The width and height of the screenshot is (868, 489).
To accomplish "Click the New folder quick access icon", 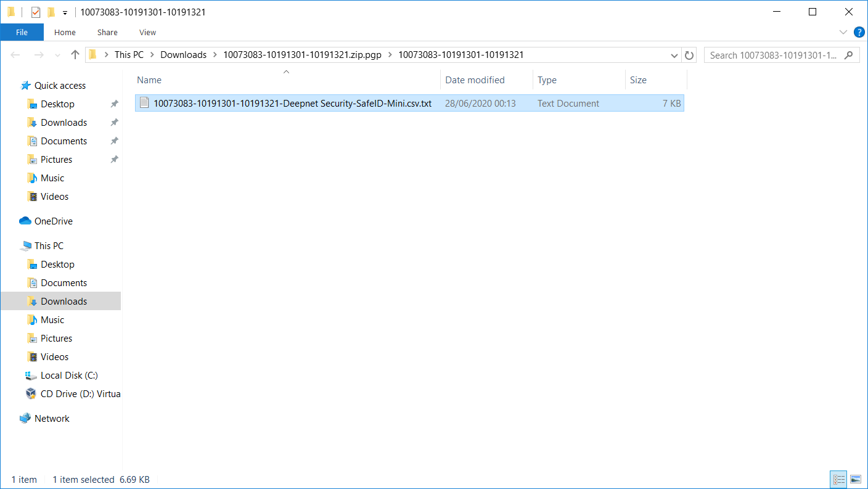I will coord(51,12).
